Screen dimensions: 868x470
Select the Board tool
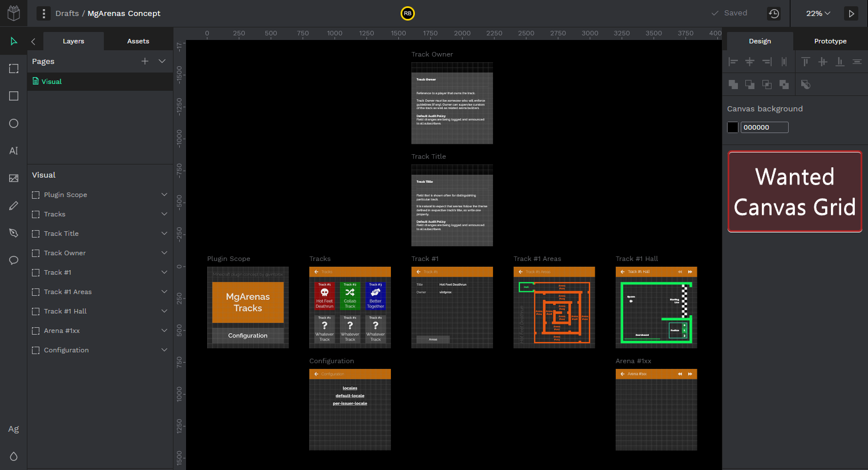[x=13, y=69]
